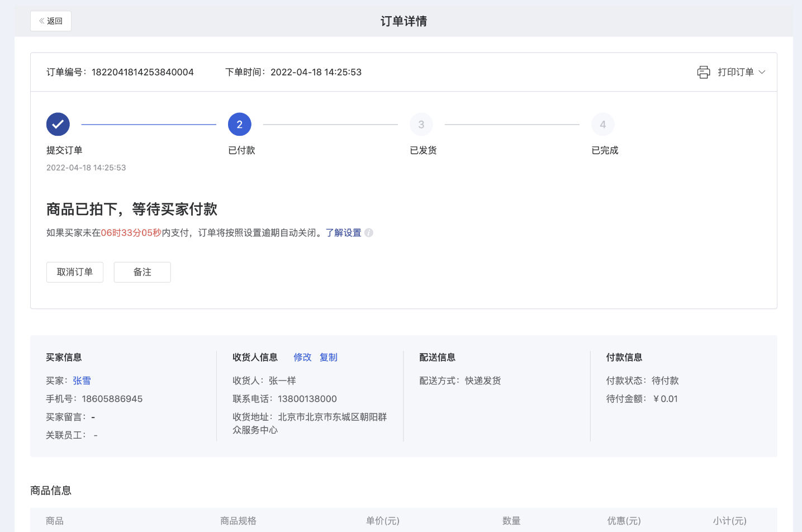The height and width of the screenshot is (532, 802).
Task: Click the 数量 column header
Action: [511, 521]
